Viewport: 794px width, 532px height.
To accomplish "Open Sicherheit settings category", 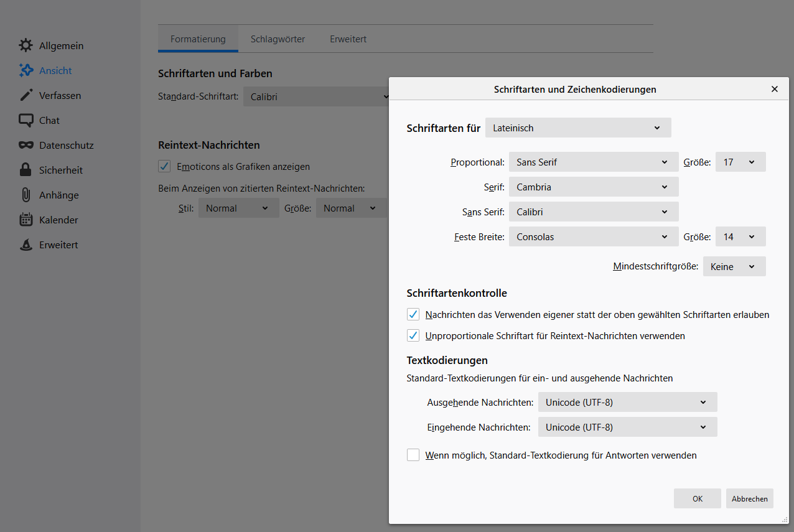I will [60, 170].
